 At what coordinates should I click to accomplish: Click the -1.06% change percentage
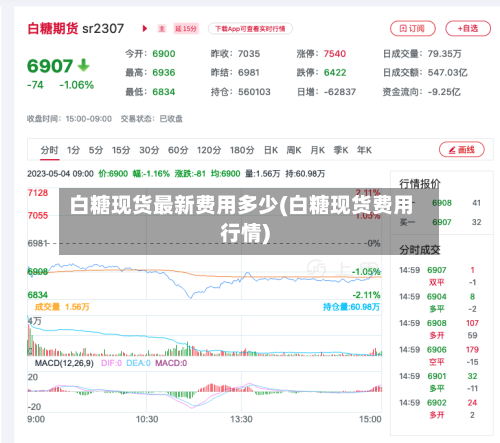coord(77,85)
